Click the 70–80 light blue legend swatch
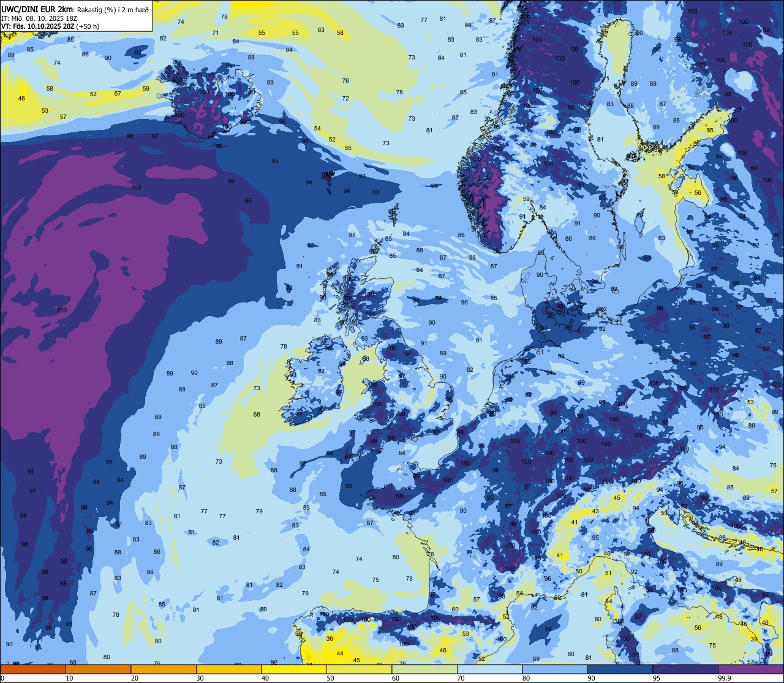 click(x=489, y=669)
